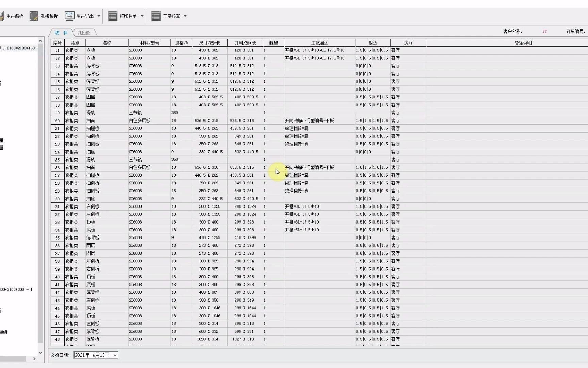Click edge banding 1.5|1.5|1.5|1.5 in row 26
The image size is (588, 368).
(x=372, y=167)
